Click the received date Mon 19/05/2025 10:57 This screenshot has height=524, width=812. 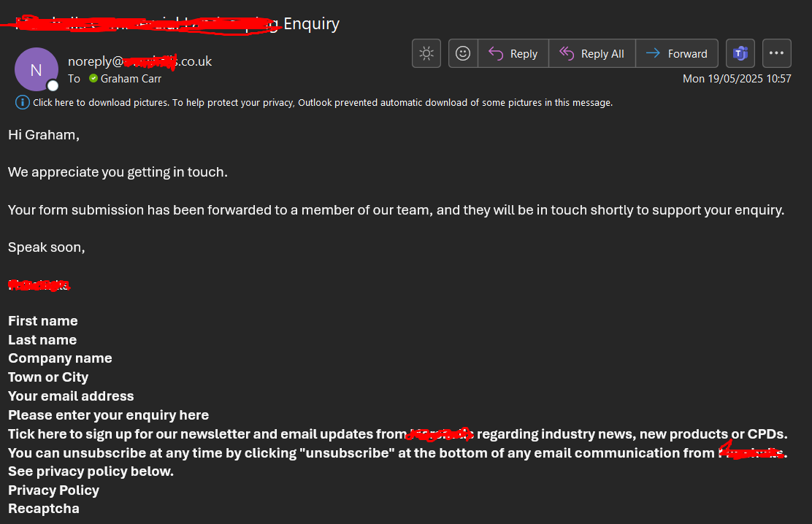pyautogui.click(x=737, y=79)
